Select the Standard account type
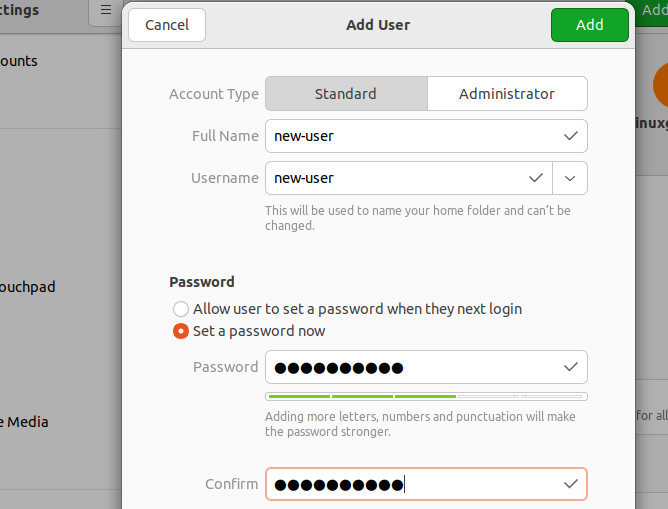This screenshot has width=668, height=509. pos(346,94)
